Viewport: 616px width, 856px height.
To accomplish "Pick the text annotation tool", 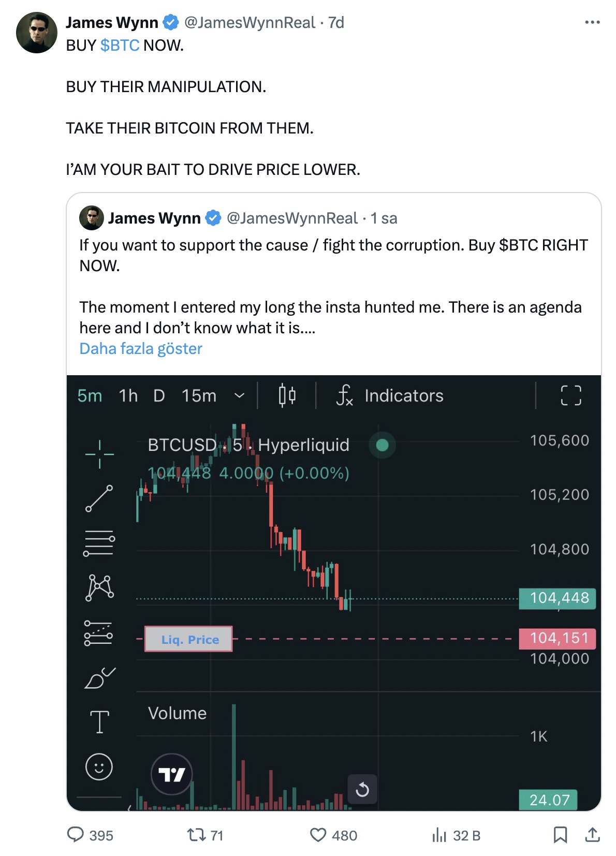I will pyautogui.click(x=99, y=722).
